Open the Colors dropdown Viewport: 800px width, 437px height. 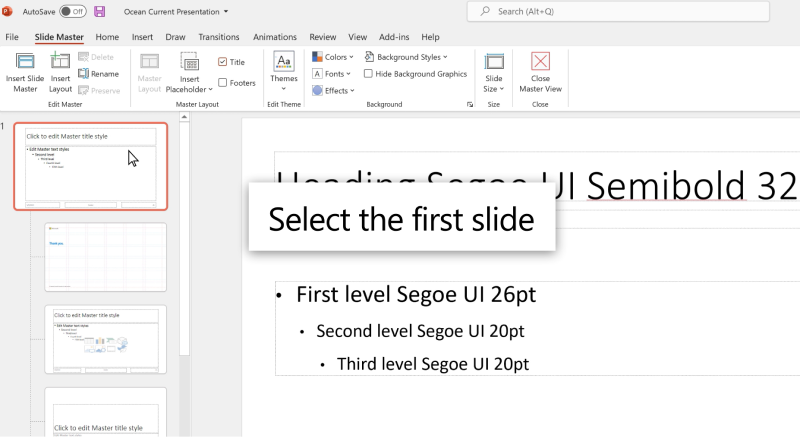coord(333,57)
